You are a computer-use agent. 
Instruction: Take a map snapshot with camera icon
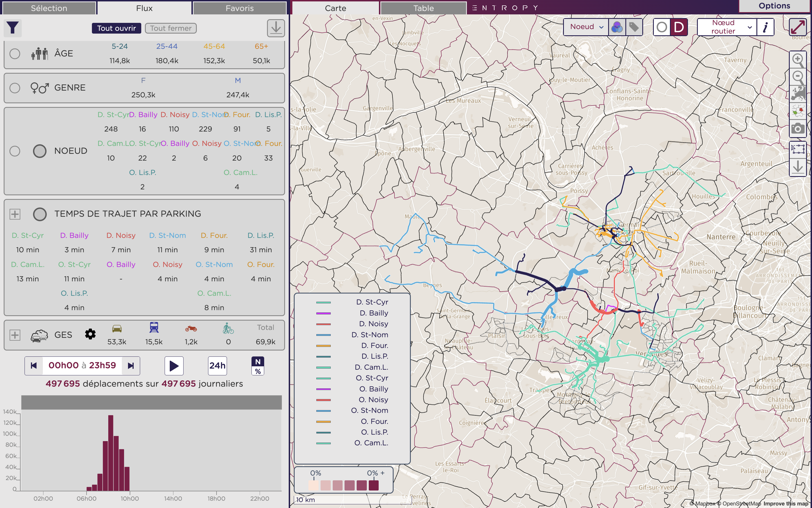pyautogui.click(x=798, y=128)
